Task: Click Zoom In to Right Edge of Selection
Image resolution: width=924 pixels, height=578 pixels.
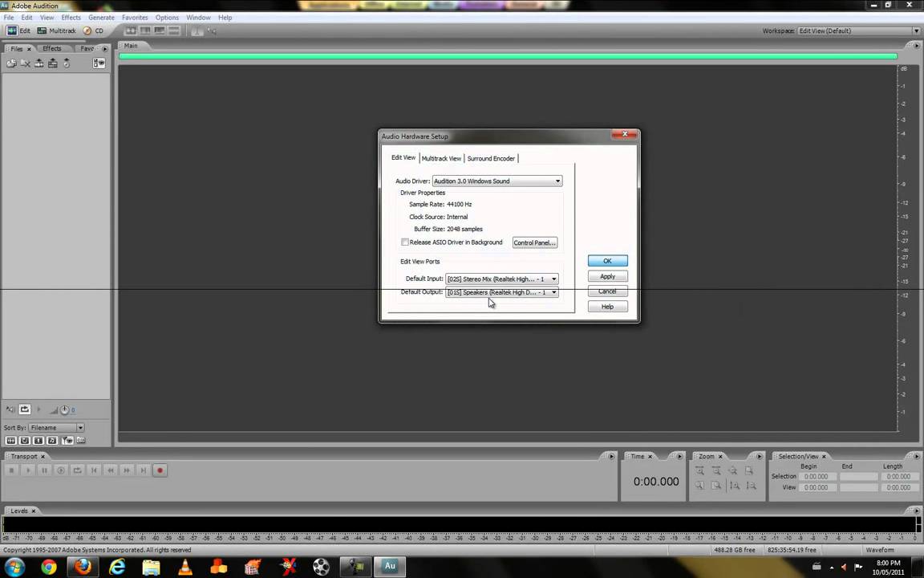Action: click(x=716, y=486)
